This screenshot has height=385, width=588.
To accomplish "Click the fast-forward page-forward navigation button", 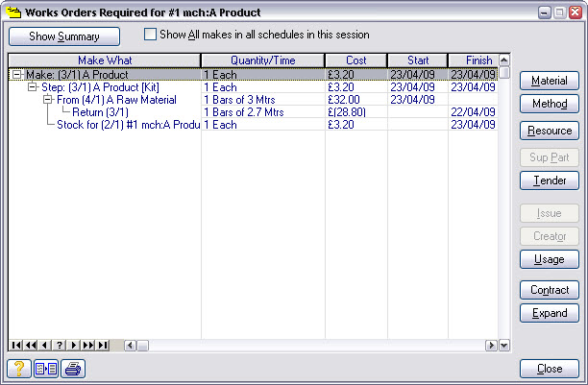I will [88, 345].
